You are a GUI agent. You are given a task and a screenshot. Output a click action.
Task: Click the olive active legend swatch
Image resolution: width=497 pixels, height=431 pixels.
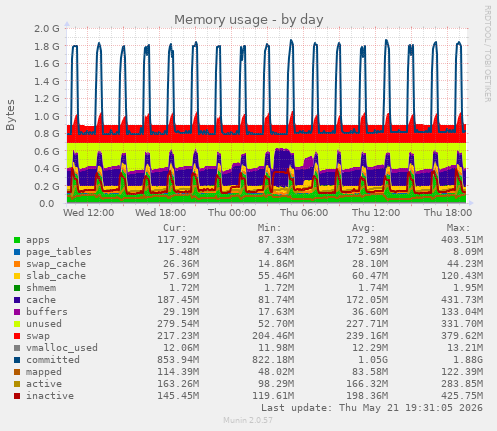[17, 384]
